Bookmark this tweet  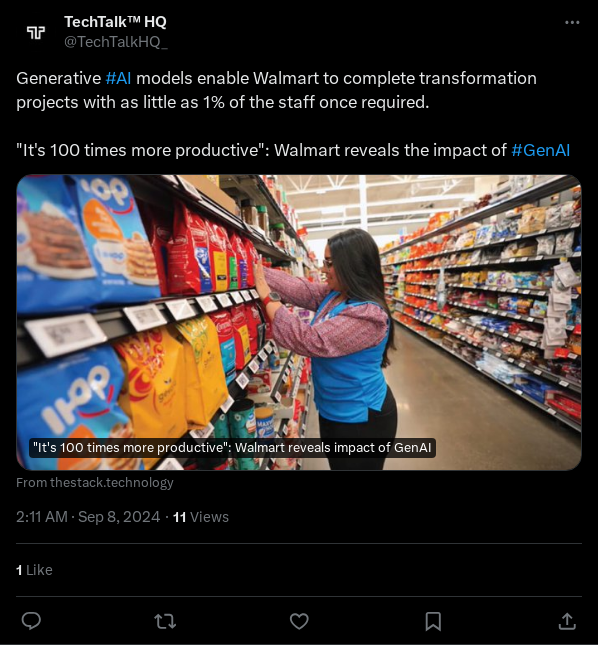click(x=433, y=621)
